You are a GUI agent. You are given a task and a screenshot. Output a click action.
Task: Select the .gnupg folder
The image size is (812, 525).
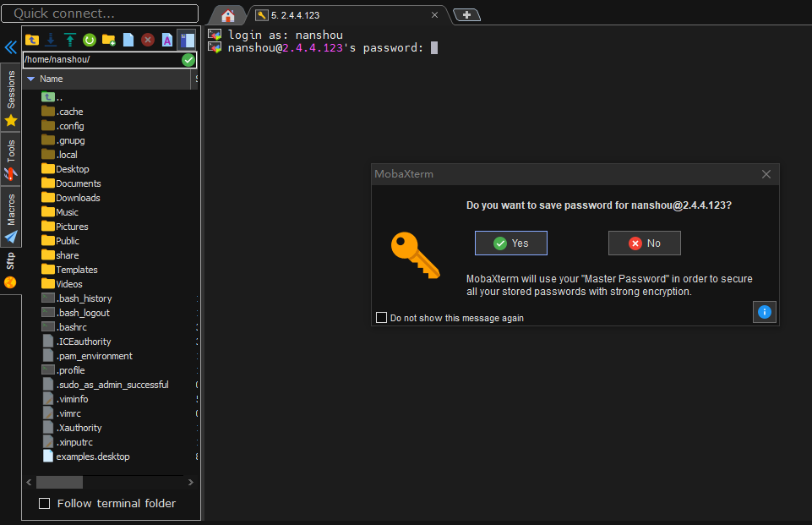(63, 140)
